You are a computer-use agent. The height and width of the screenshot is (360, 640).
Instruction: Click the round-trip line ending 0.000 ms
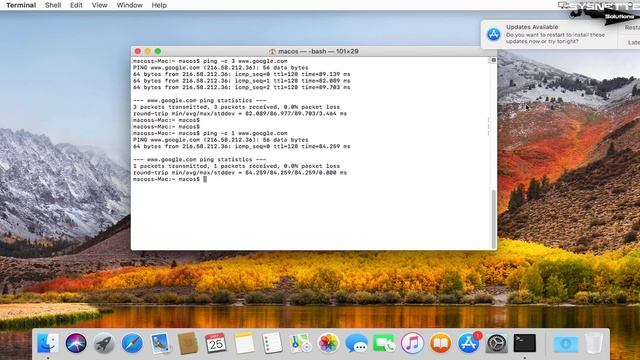tap(240, 173)
